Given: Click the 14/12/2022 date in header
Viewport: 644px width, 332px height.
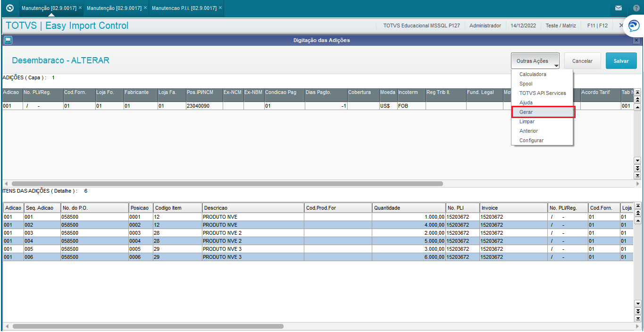Looking at the screenshot, I should (523, 26).
